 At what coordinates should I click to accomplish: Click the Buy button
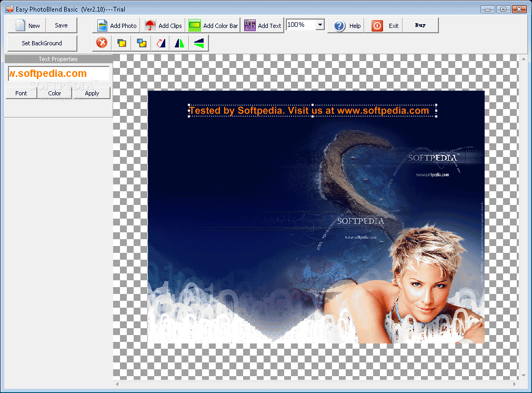pos(420,25)
